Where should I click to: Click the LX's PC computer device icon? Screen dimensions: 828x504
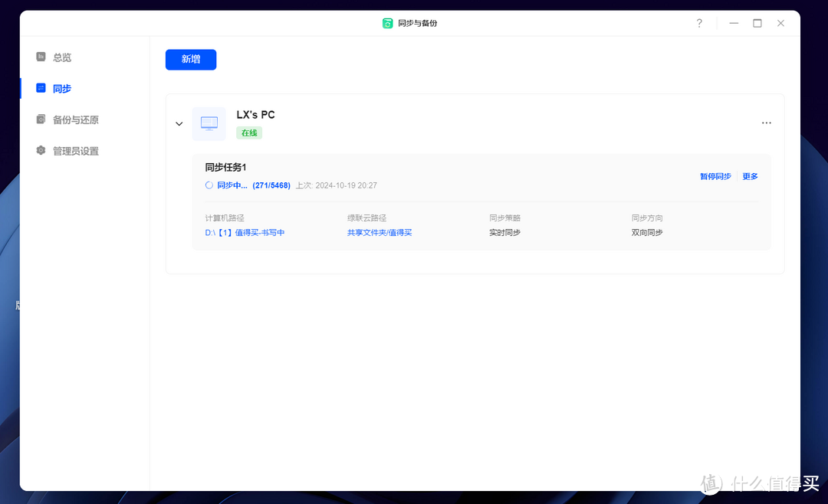[209, 123]
